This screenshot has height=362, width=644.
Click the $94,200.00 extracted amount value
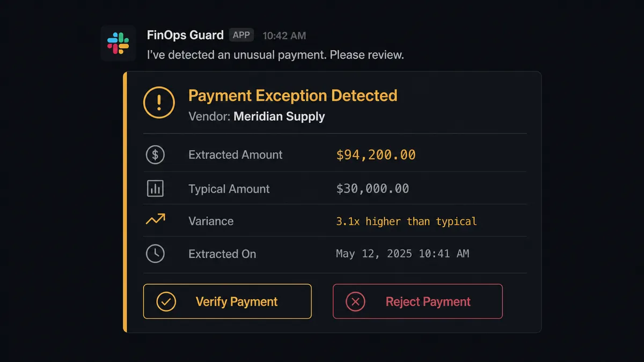376,155
